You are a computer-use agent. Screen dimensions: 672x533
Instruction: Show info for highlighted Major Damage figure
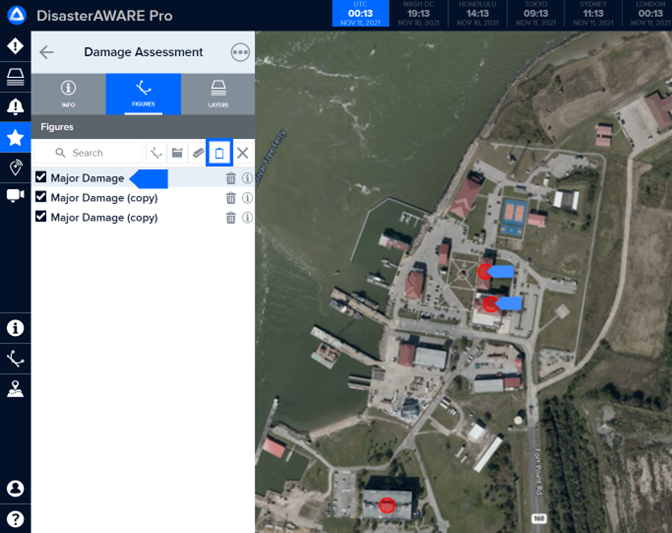[247, 178]
